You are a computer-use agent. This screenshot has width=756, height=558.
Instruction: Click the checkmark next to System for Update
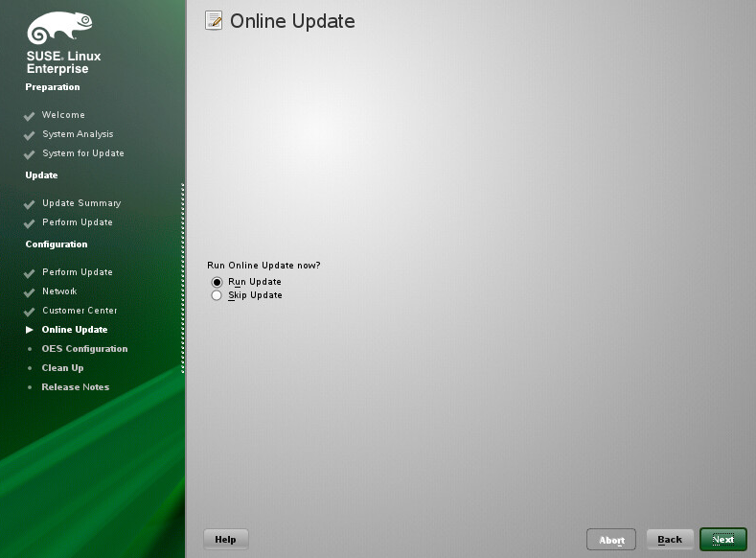(x=30, y=154)
